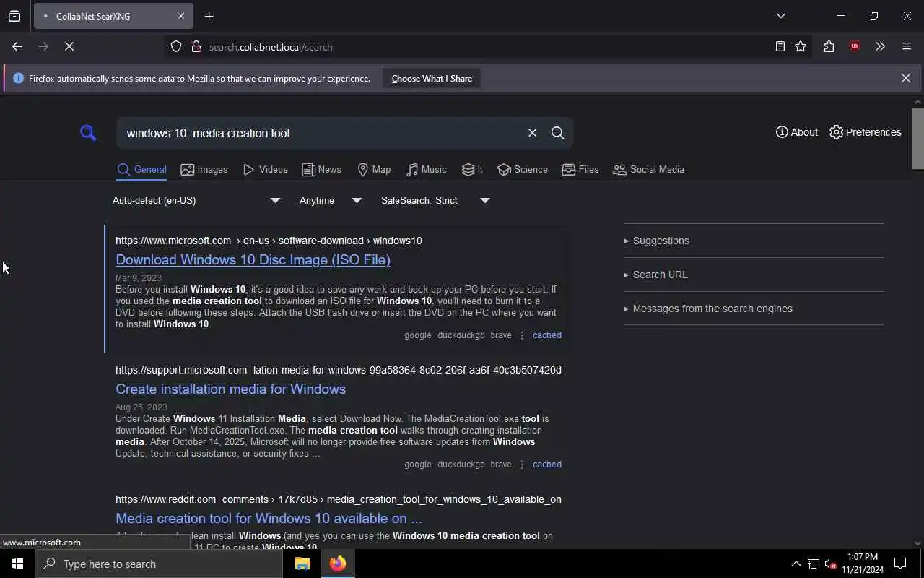Open result options menu beside first cached link
Screen dimensions: 924x578
point(522,335)
